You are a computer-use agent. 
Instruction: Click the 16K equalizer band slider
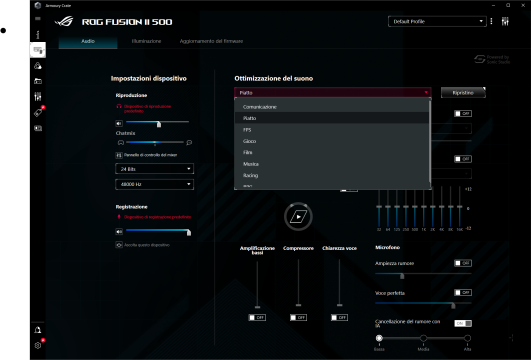click(460, 207)
